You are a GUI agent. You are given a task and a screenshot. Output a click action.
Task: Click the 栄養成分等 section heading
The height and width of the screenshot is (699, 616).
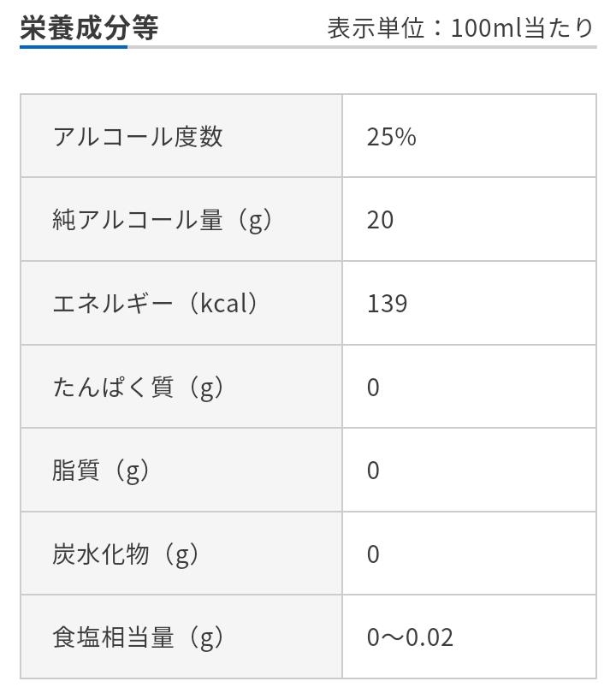[89, 27]
